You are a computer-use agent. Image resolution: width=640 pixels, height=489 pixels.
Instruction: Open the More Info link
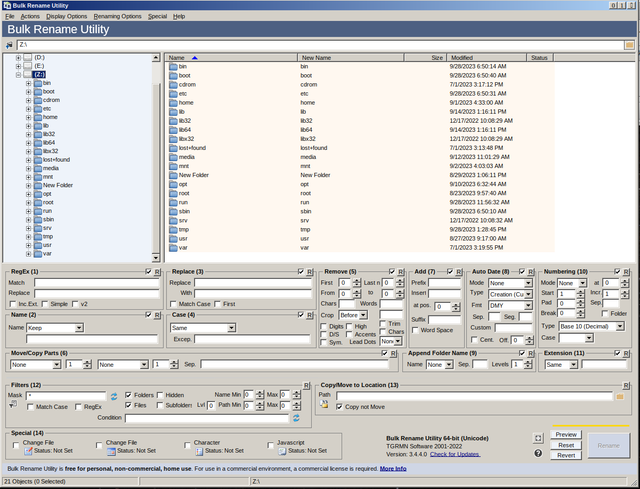(x=393, y=469)
